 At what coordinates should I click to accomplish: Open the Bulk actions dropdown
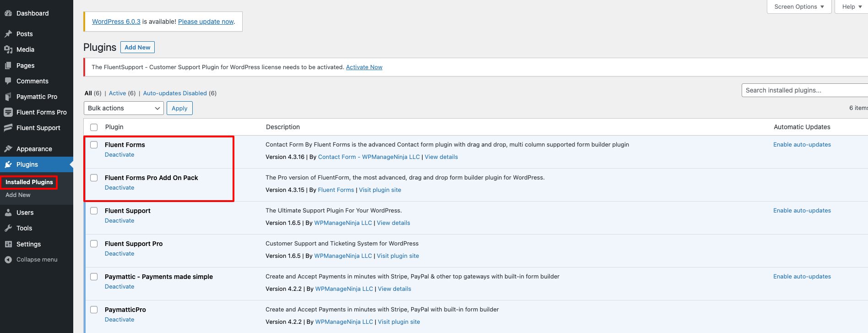pos(124,108)
